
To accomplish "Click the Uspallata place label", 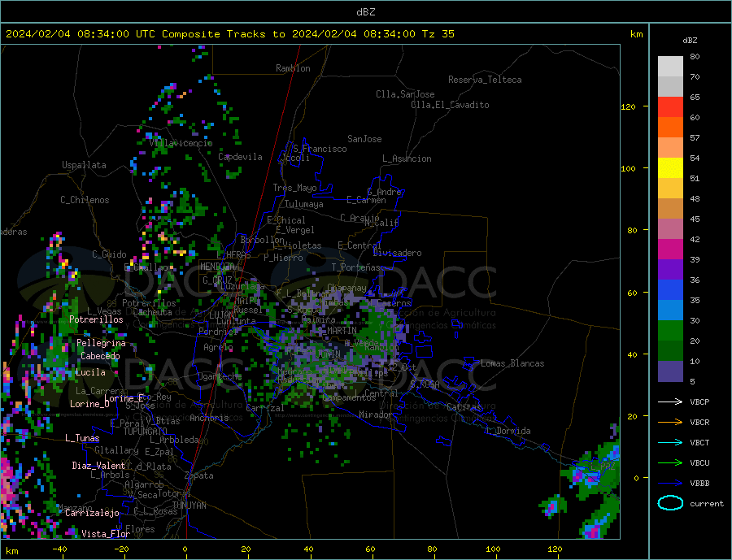I will click(84, 165).
